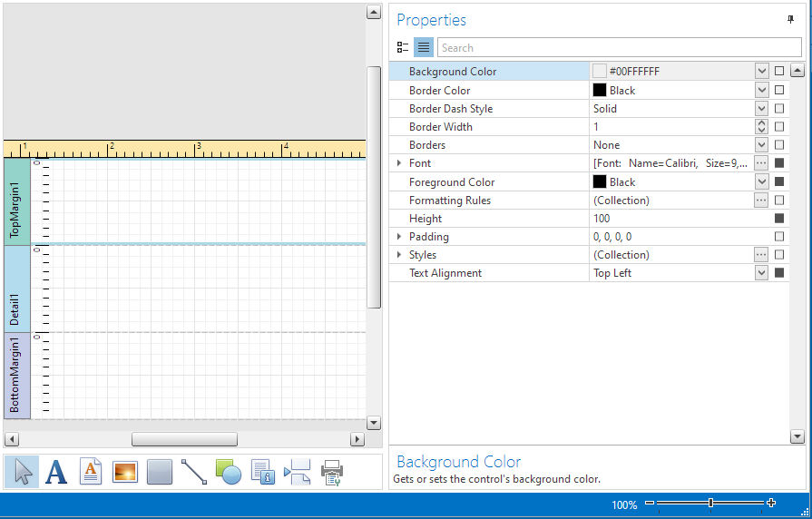Select the Pointer tool in the toolbox

point(22,472)
